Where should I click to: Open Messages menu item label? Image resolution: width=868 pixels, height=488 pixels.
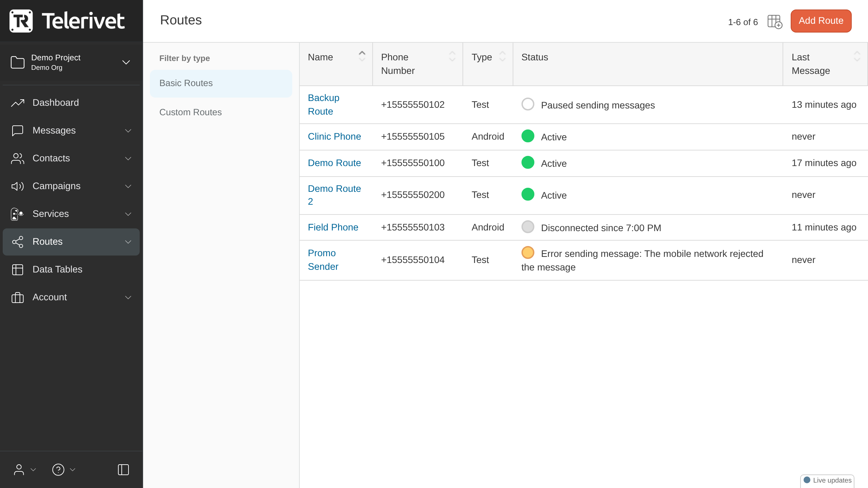[x=54, y=130]
